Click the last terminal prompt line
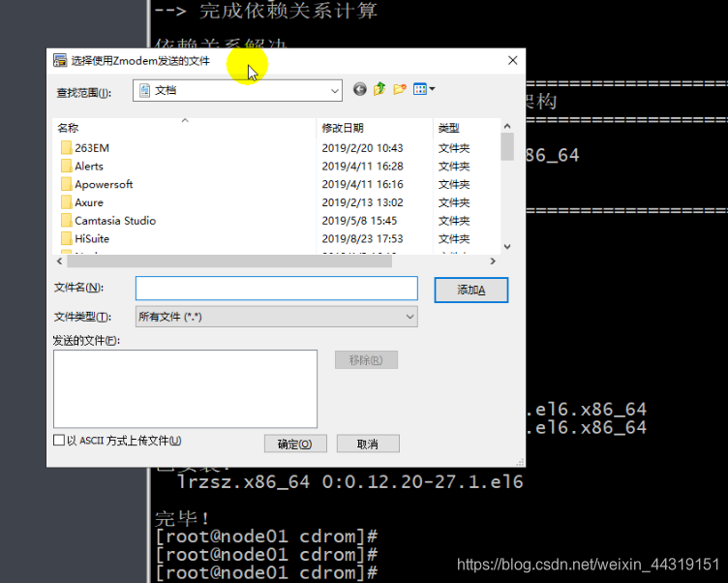 click(x=266, y=573)
